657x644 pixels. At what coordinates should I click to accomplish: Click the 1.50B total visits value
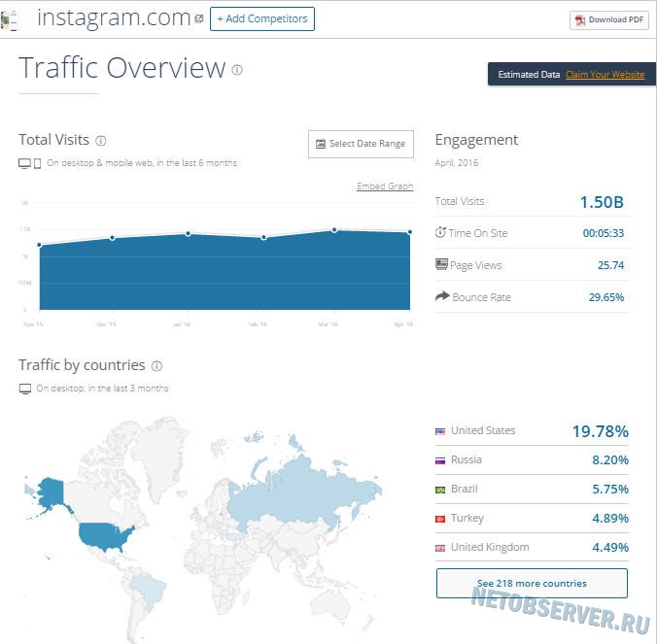coord(602,202)
